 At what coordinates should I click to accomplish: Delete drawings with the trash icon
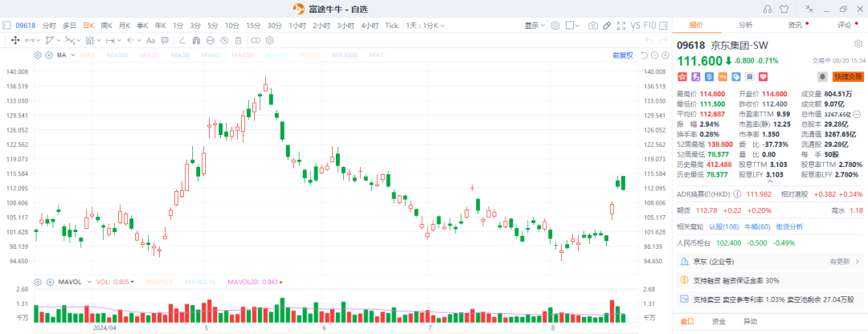point(238,40)
